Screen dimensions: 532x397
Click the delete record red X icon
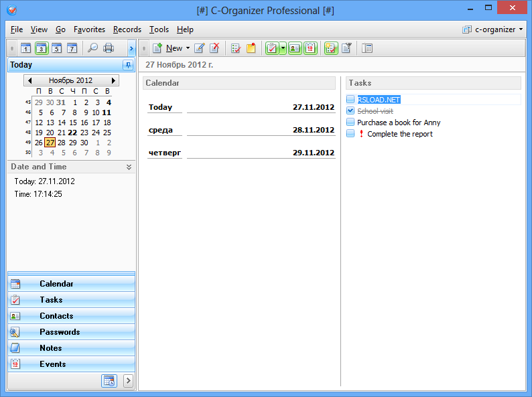tap(214, 48)
